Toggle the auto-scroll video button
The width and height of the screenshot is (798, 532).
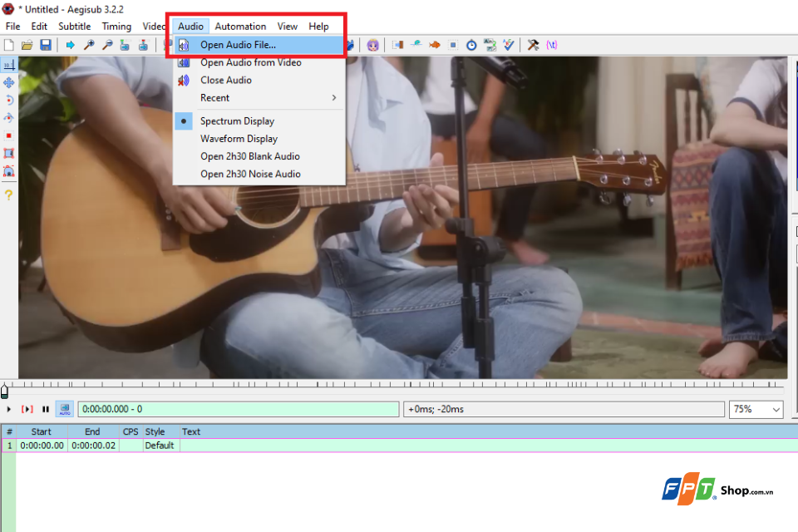pos(65,409)
